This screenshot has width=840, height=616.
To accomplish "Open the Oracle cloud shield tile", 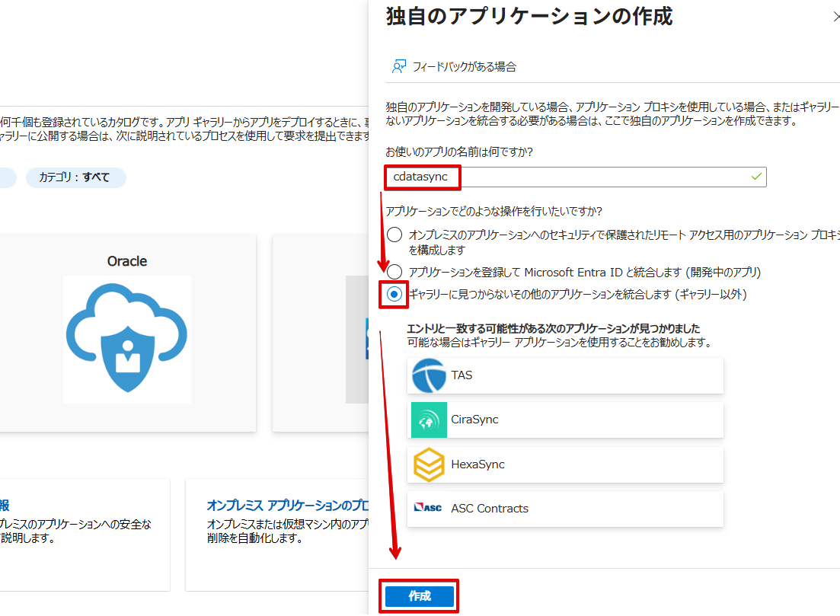I will coord(127,333).
